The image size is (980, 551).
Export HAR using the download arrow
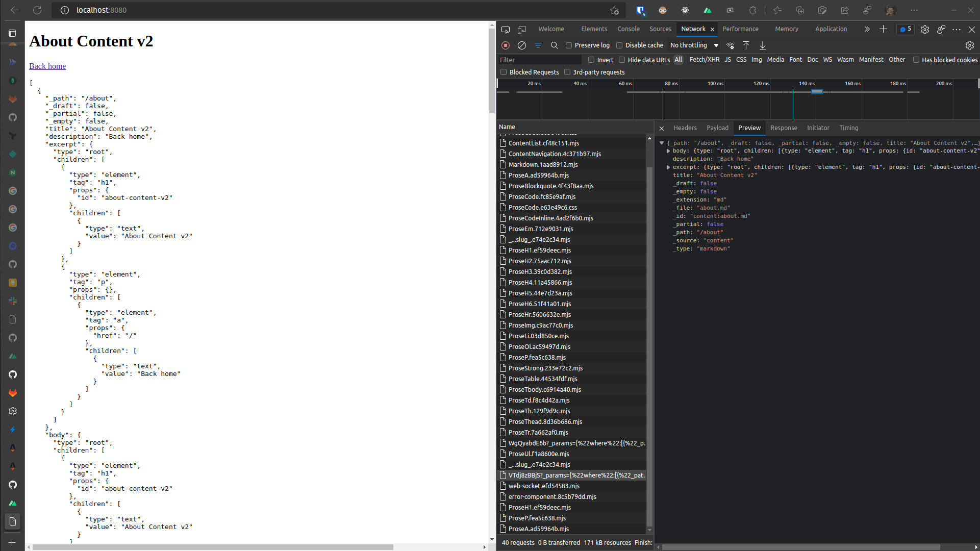(x=762, y=45)
